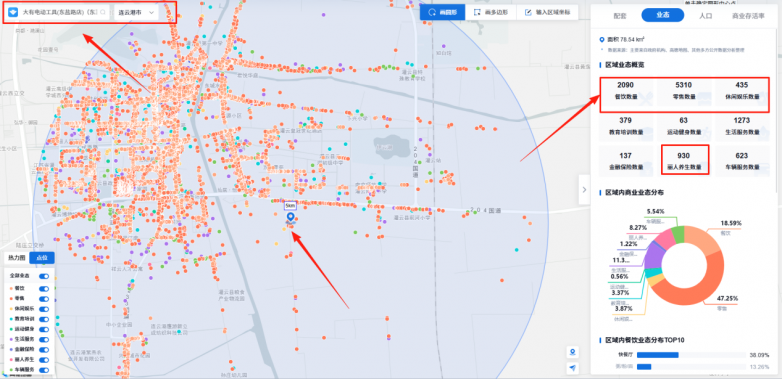782x379 pixels.
Task: Open the 连云港市 city dropdown
Action: pyautogui.click(x=136, y=12)
